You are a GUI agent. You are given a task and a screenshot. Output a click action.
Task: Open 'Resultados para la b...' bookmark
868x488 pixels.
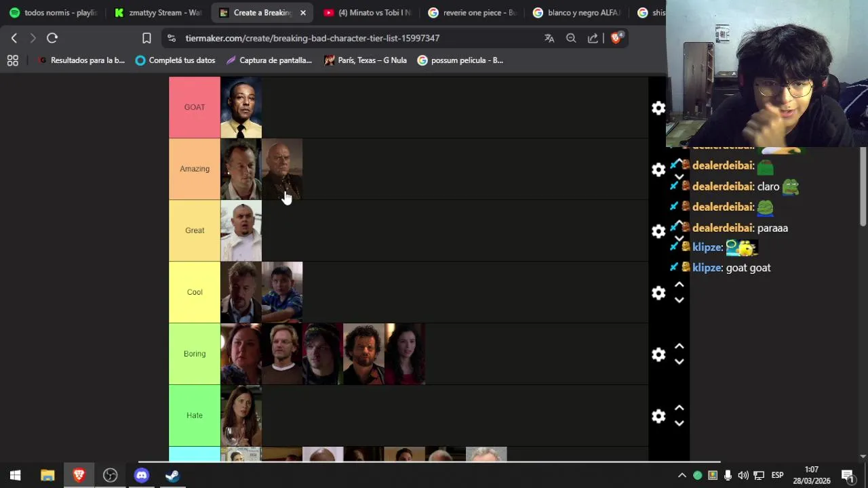click(x=82, y=60)
